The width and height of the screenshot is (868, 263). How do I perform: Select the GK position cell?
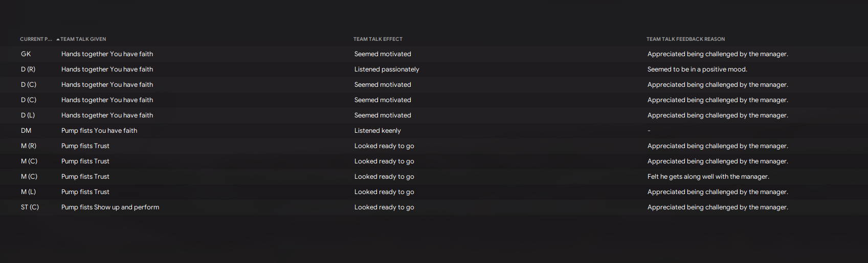pos(26,54)
